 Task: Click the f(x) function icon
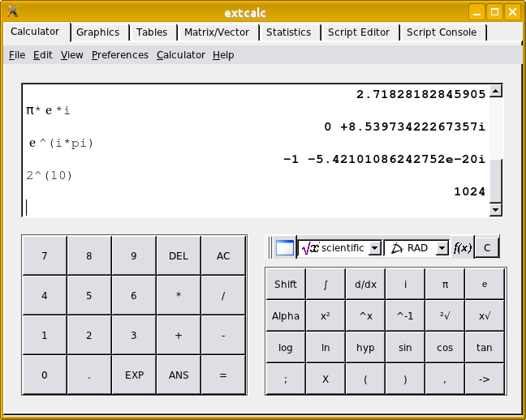click(x=462, y=248)
